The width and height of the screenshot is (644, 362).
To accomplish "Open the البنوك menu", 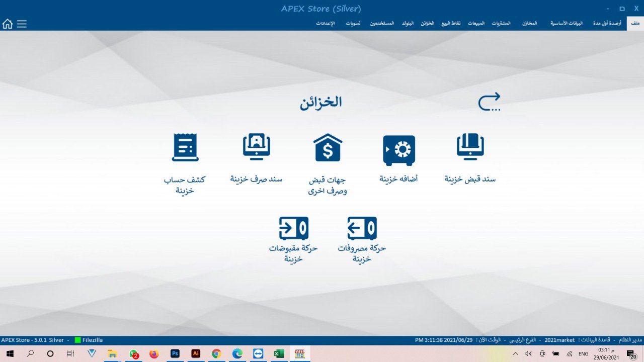I will tap(408, 24).
